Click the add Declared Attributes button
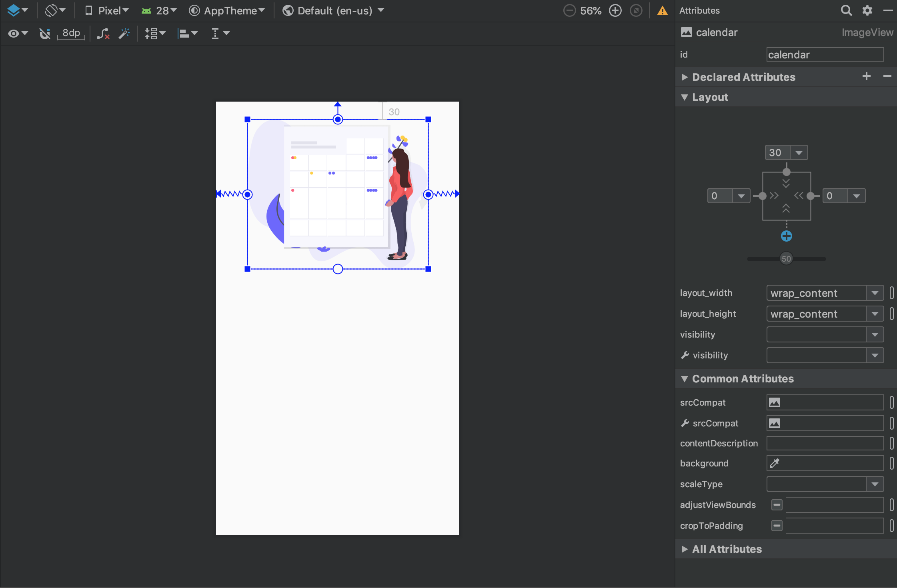The image size is (897, 588). point(867,77)
